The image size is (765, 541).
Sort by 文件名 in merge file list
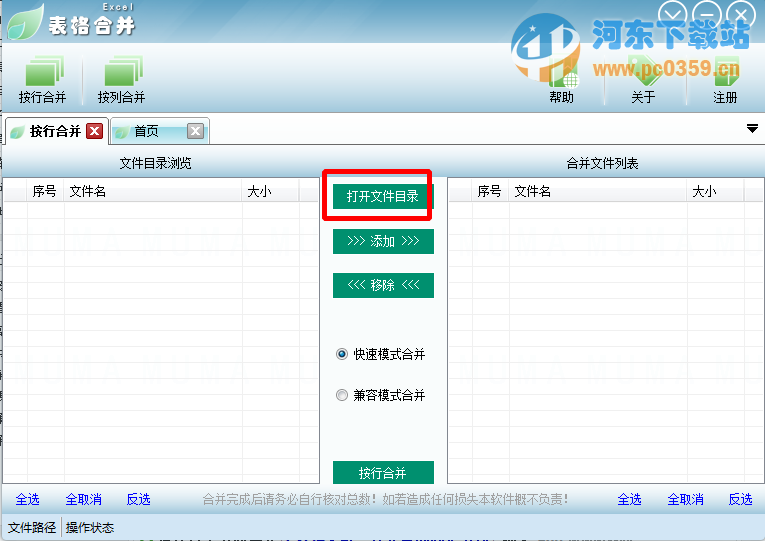coord(598,191)
